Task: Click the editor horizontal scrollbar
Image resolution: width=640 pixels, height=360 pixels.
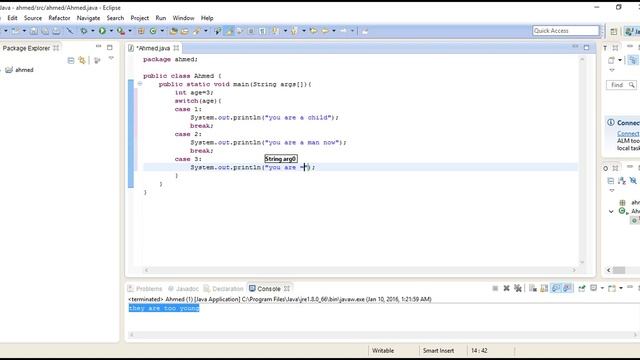Action: tap(360, 270)
